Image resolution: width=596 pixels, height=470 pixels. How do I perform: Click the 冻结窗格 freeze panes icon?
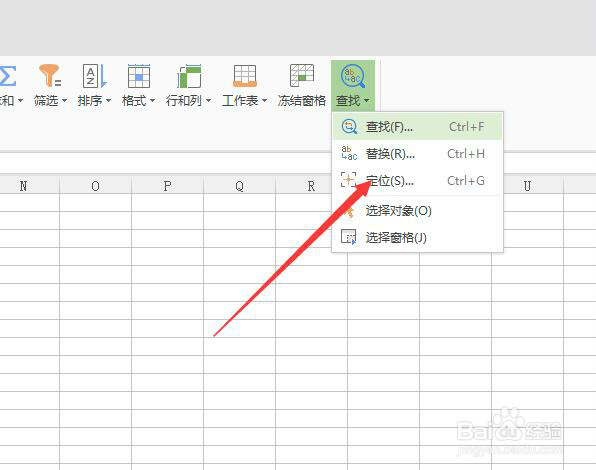click(x=302, y=75)
